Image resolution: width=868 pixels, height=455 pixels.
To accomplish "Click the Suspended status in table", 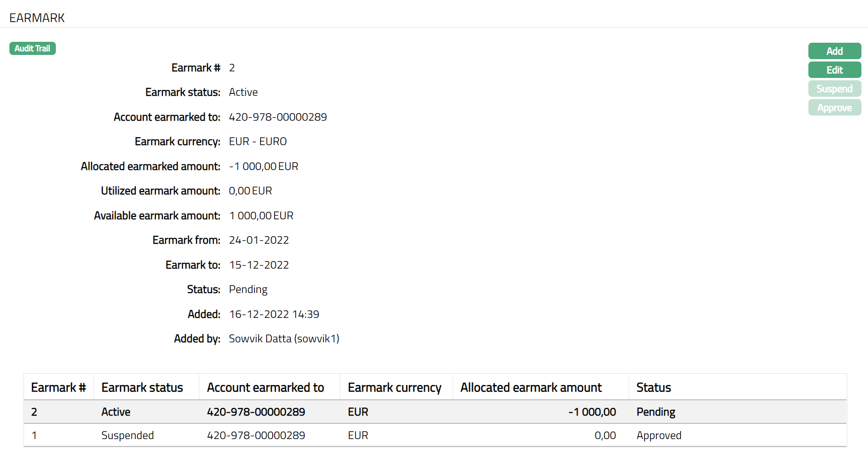I will click(127, 435).
